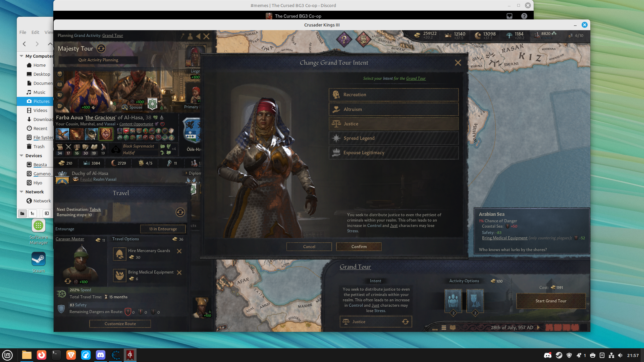Open the Customize Route button
This screenshot has width=644, height=362.
(120, 324)
